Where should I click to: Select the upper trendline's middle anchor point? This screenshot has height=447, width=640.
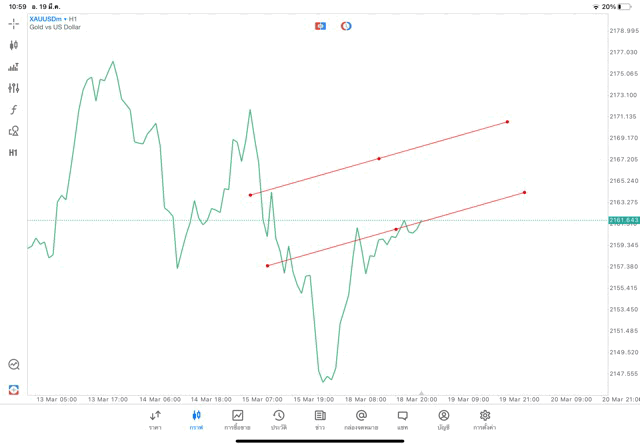coord(379,158)
